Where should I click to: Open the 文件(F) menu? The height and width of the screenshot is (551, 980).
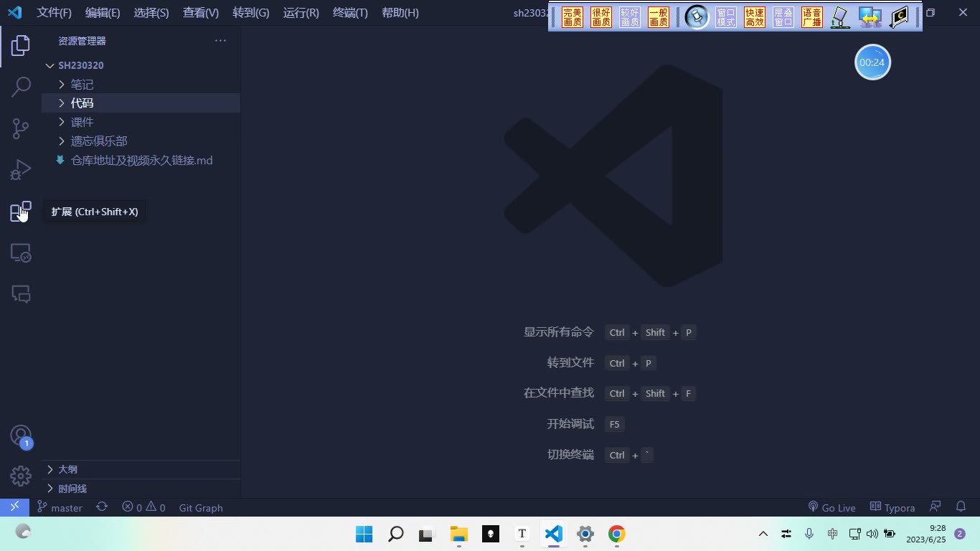[x=55, y=13]
